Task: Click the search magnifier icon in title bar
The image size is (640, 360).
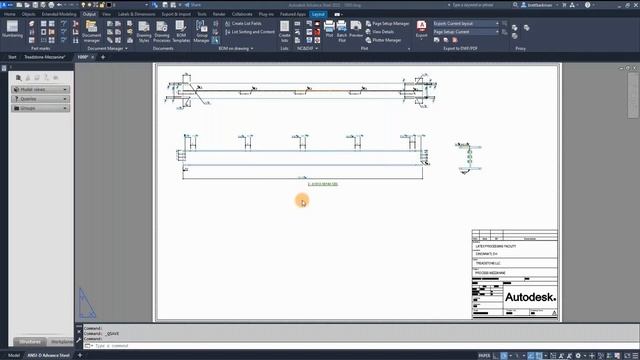Action: 515,5
